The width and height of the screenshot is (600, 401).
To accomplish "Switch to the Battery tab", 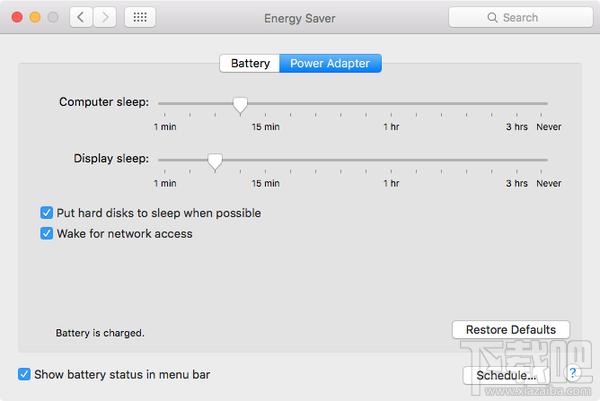I will pos(250,63).
